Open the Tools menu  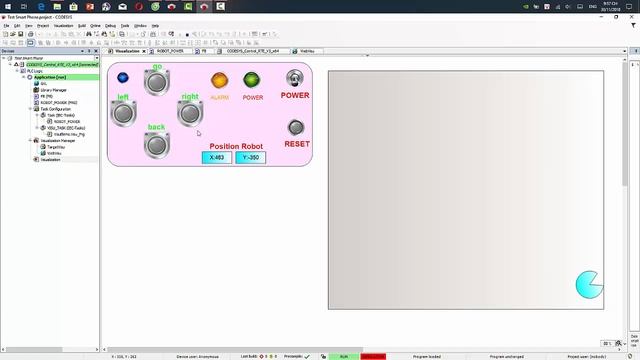pos(125,26)
